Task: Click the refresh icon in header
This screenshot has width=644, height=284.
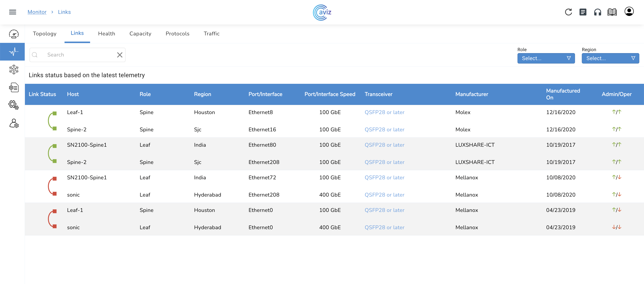Action: pyautogui.click(x=568, y=12)
